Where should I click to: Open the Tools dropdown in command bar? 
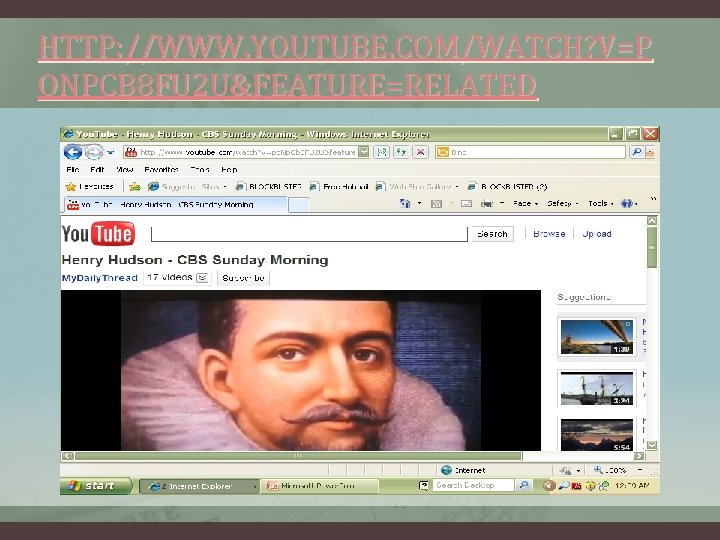[601, 203]
